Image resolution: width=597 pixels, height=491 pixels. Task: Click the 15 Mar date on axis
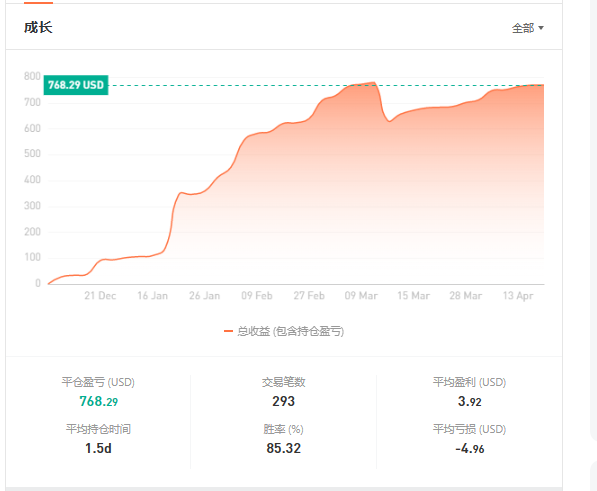point(413,296)
